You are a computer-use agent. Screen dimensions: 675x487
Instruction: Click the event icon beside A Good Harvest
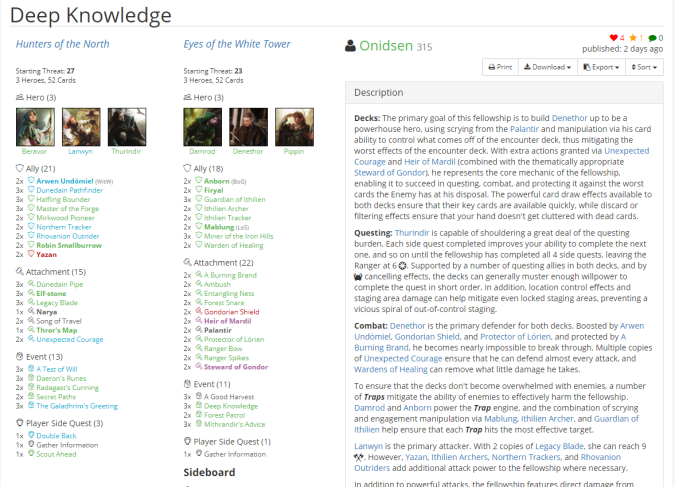(x=198, y=396)
